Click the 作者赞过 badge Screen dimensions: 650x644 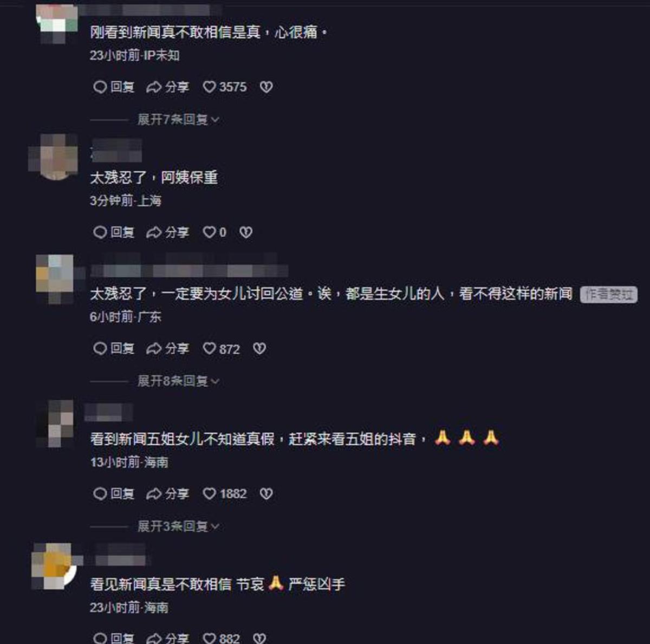609,294
